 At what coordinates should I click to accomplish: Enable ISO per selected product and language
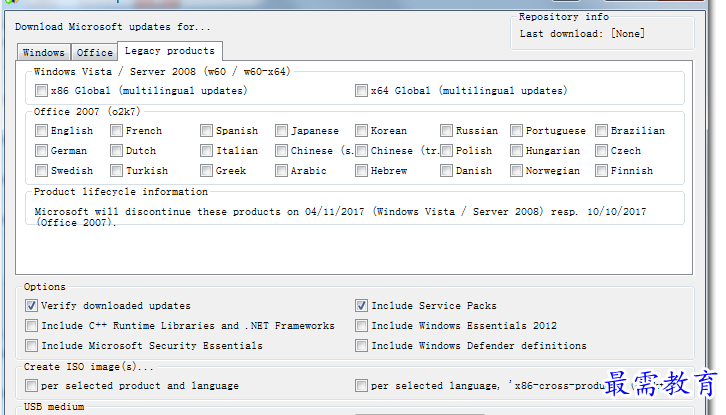click(31, 385)
